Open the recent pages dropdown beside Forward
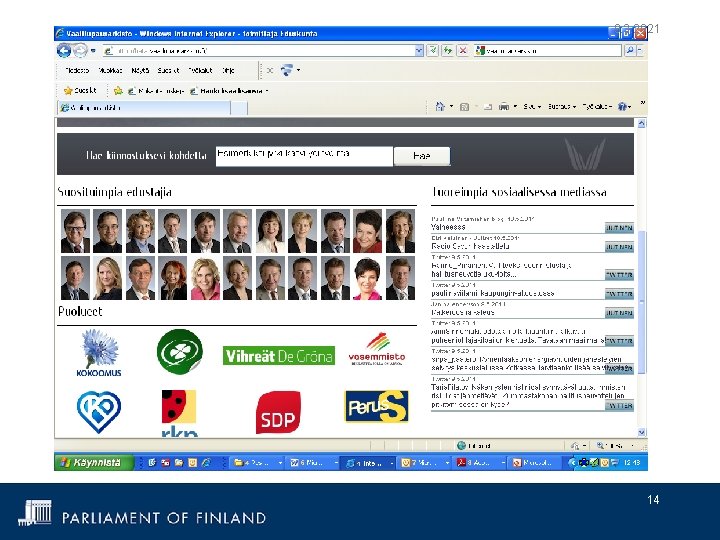720x540 pixels. pyautogui.click(x=93, y=51)
